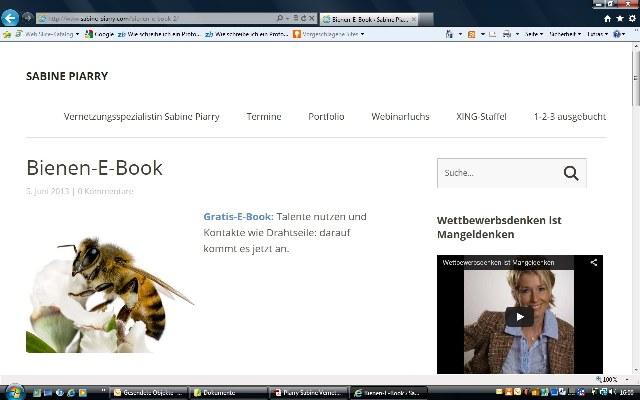Click the bee on flower image
This screenshot has width=640, height=400.
pos(110,295)
